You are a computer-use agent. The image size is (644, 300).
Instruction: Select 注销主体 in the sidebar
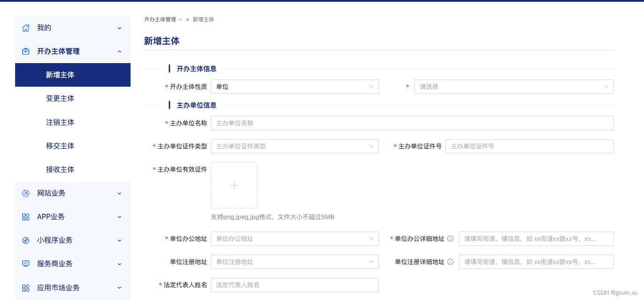point(73,122)
